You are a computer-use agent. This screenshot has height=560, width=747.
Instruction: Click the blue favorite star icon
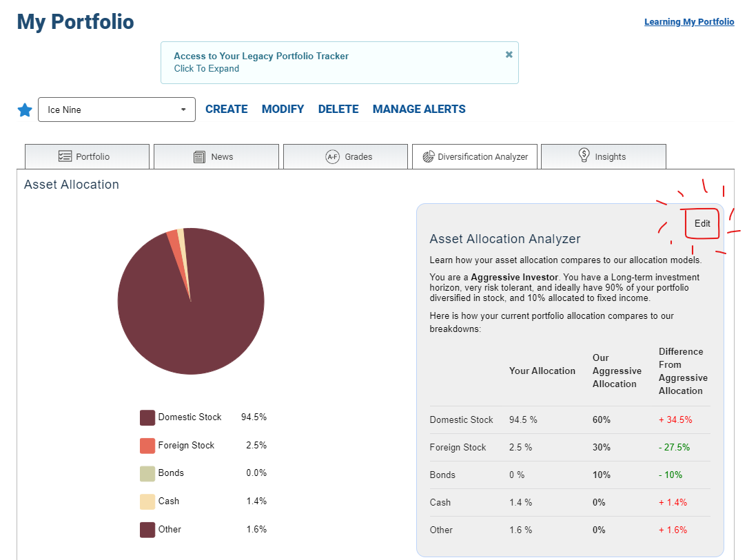point(25,110)
